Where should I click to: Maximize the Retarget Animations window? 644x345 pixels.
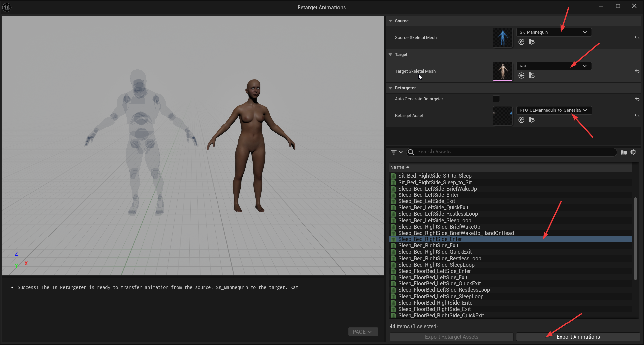coord(618,6)
